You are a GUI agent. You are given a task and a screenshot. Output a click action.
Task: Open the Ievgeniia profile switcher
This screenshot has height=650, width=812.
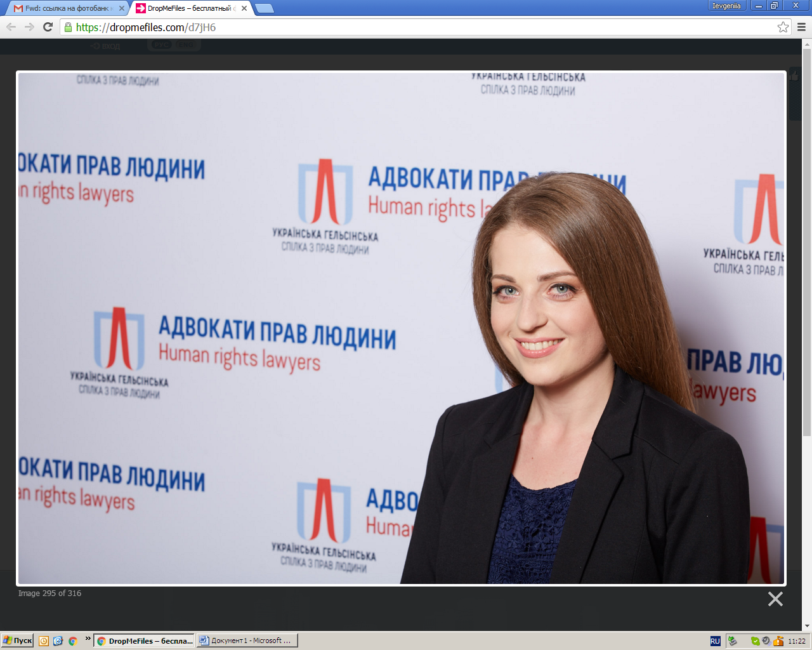pos(726,6)
